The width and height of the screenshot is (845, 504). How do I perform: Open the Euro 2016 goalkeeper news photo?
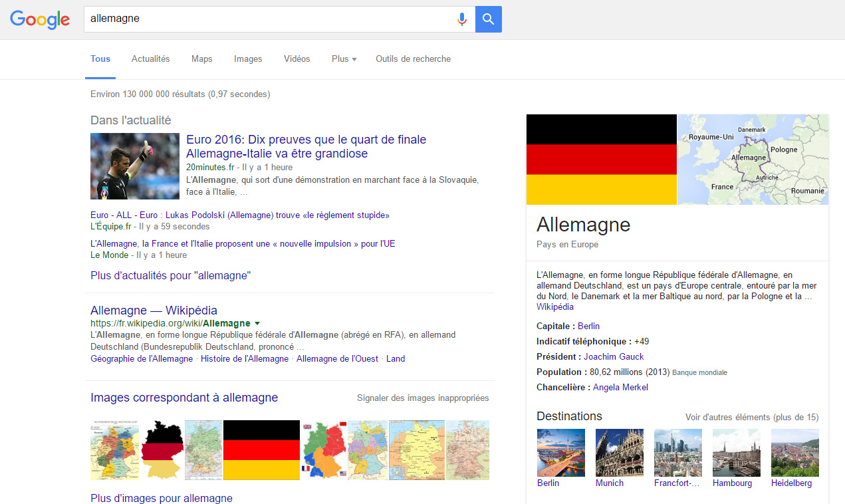coord(135,166)
